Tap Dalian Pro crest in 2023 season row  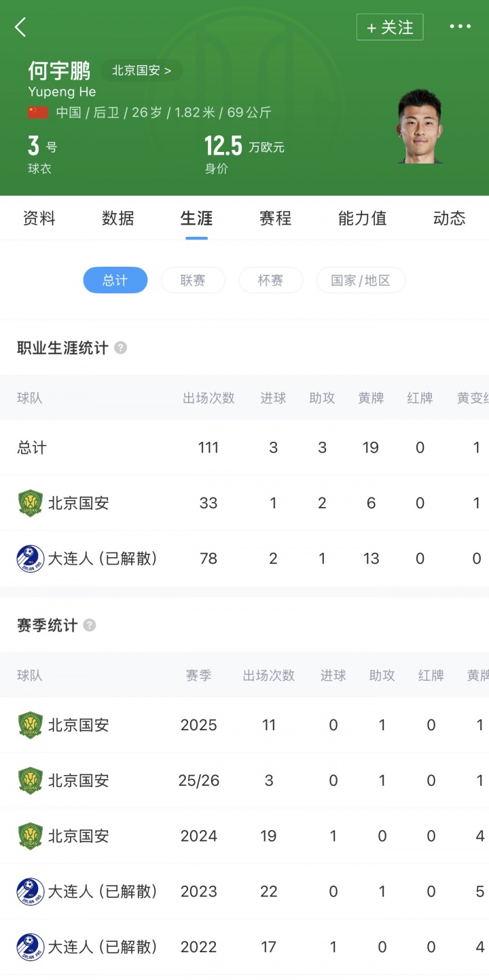31,892
